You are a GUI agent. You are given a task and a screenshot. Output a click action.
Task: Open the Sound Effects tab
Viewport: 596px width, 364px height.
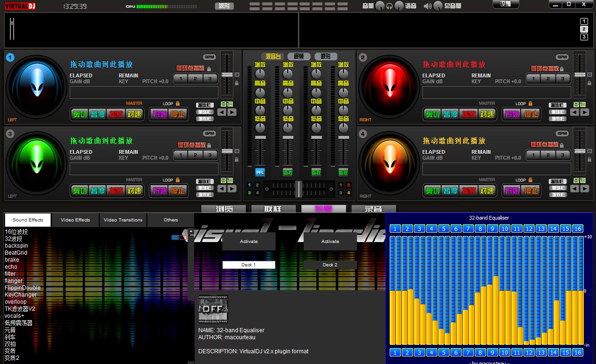coord(28,220)
